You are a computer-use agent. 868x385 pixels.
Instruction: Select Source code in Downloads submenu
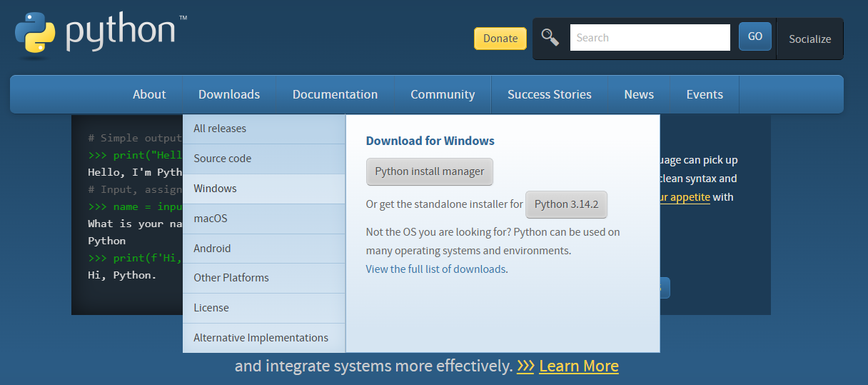pos(264,159)
